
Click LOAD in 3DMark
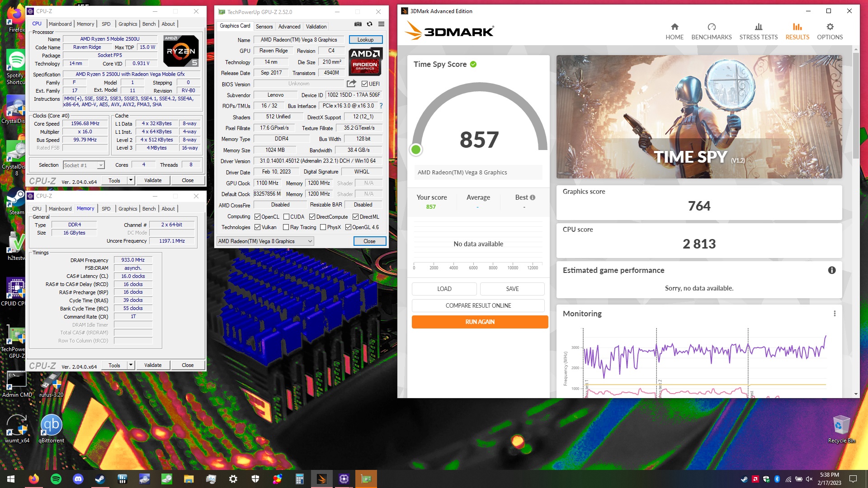tap(444, 289)
